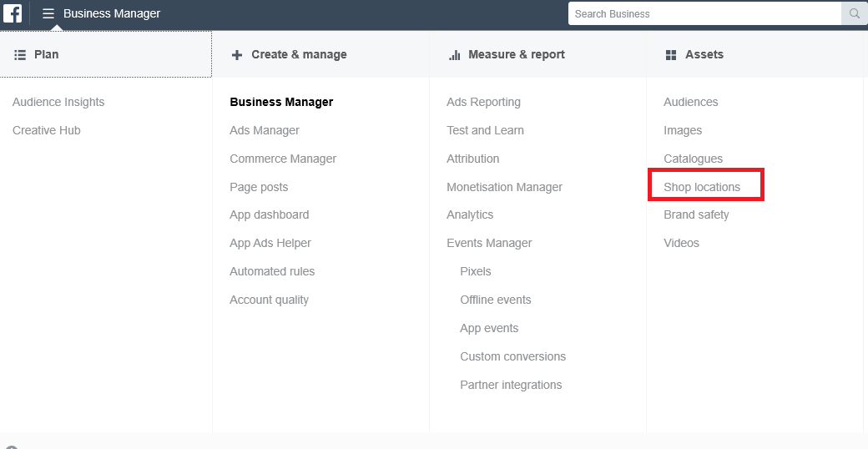Open Audience Insights

58,102
